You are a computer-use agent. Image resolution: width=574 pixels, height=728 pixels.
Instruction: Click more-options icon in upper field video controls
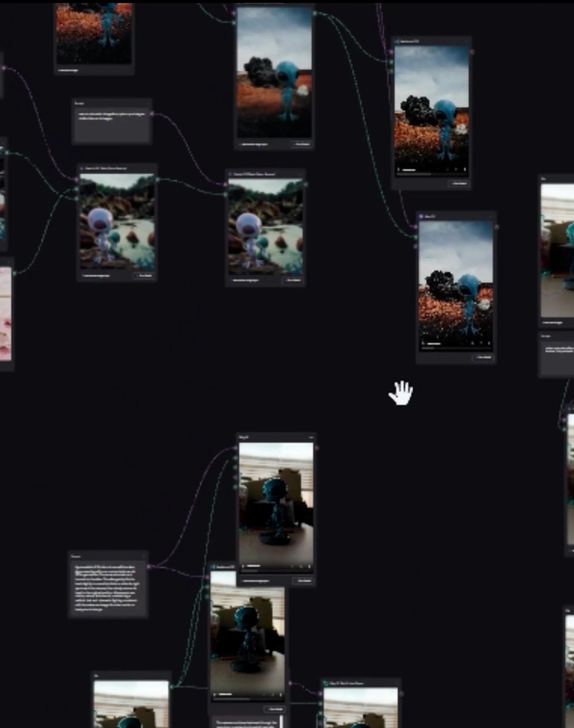click(465, 170)
